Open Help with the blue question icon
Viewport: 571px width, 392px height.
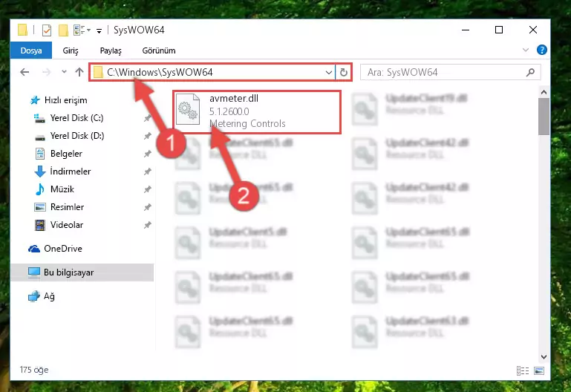pyautogui.click(x=541, y=50)
